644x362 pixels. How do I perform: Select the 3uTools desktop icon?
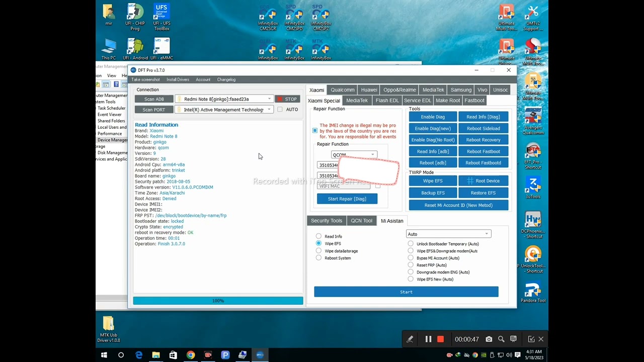tap(533, 188)
